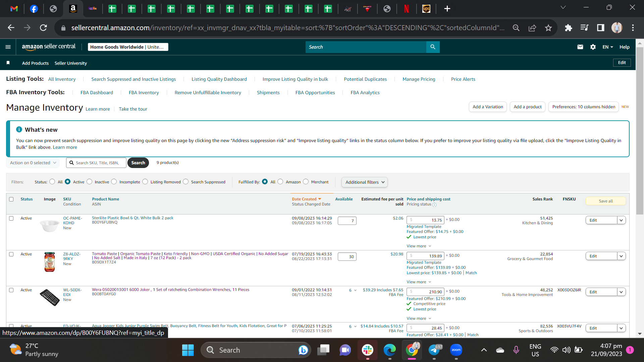Click the search magnifier button in Seller Central

433,47
